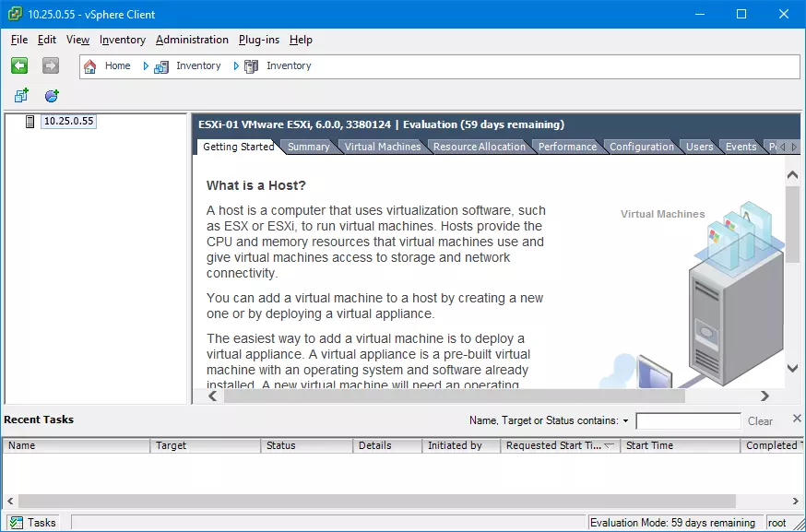Open the View menu
This screenshot has width=806, height=532.
pos(77,40)
